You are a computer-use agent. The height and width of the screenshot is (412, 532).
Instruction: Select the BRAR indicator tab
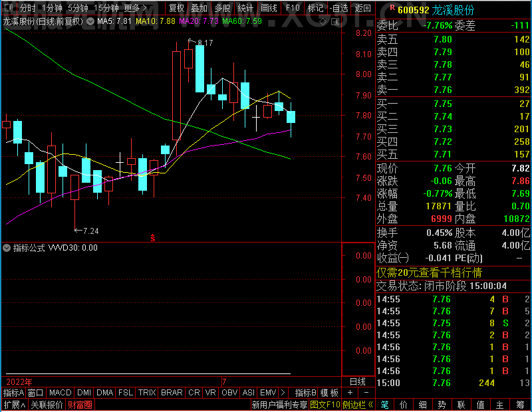[x=172, y=393]
